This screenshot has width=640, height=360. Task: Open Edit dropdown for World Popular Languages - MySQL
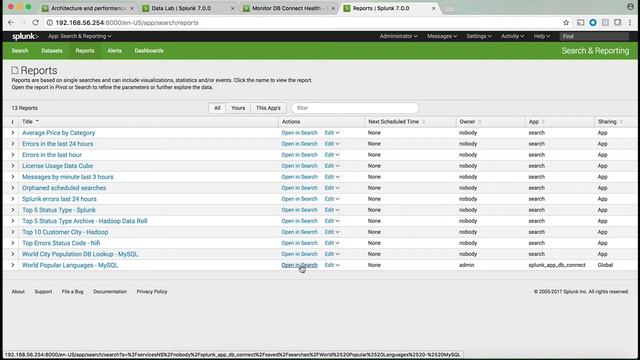click(332, 265)
